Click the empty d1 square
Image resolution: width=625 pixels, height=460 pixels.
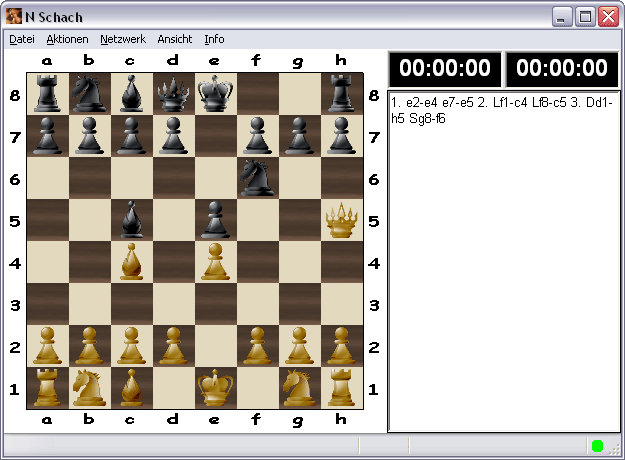tap(173, 388)
